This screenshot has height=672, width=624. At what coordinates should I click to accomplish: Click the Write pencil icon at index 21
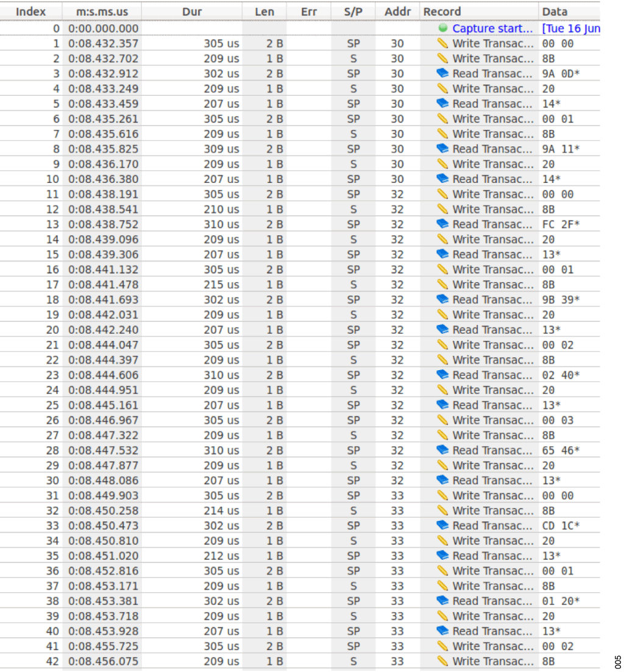(443, 345)
